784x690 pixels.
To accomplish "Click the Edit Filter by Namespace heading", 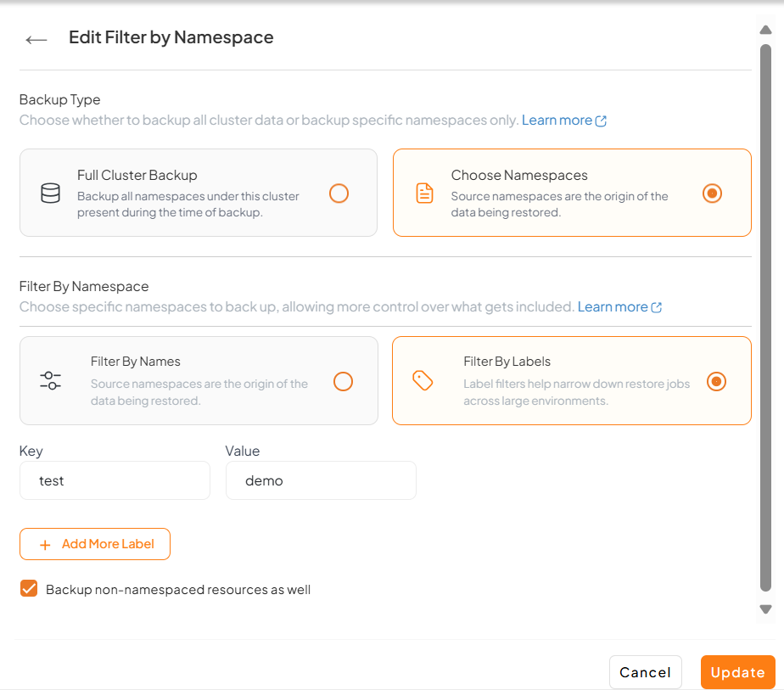I will coord(171,37).
